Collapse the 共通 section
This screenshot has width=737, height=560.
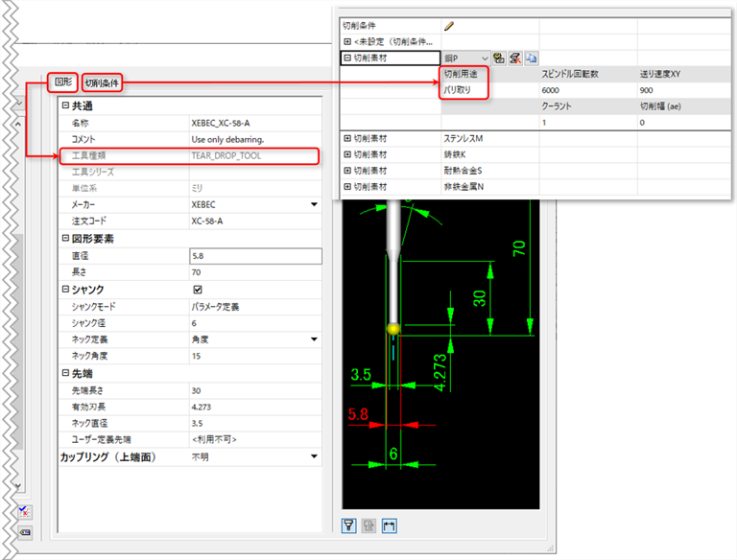pyautogui.click(x=65, y=105)
